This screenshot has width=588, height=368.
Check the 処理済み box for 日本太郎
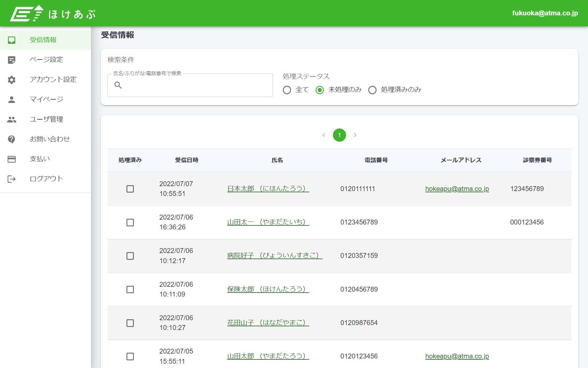[130, 189]
